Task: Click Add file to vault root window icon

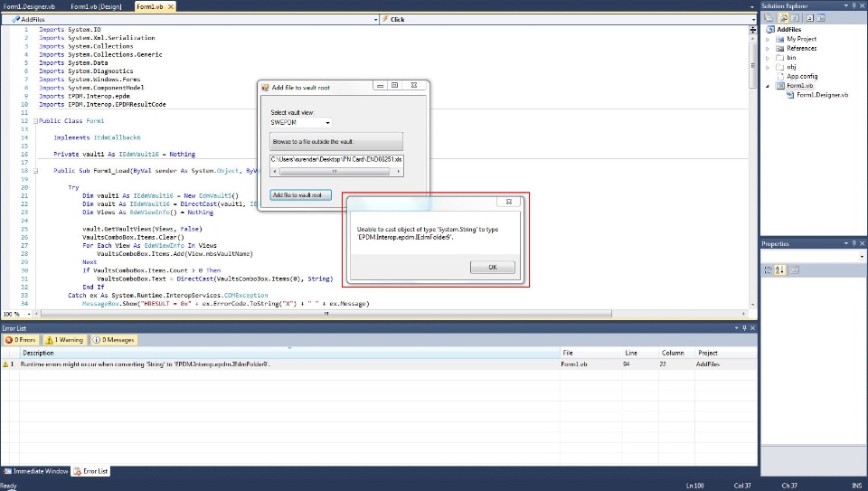Action: [265, 88]
